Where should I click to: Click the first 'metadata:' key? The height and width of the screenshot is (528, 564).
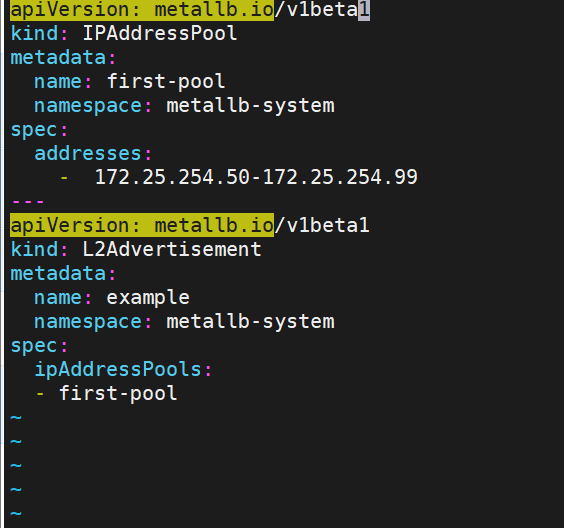63,58
